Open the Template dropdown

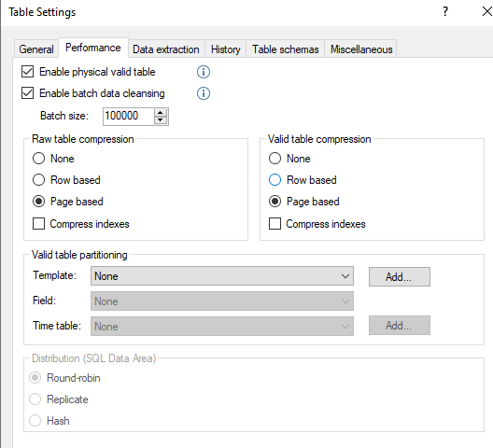222,276
